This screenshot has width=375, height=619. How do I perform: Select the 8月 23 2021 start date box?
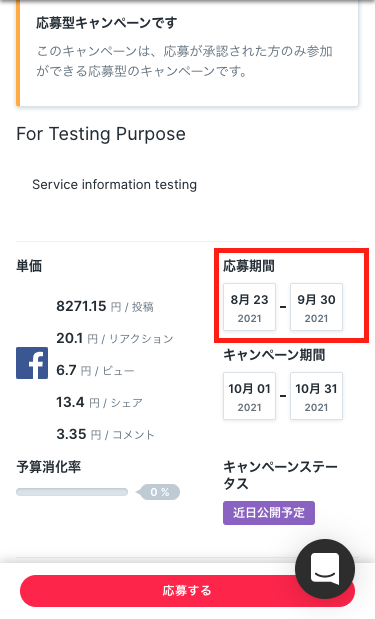[x=249, y=307]
